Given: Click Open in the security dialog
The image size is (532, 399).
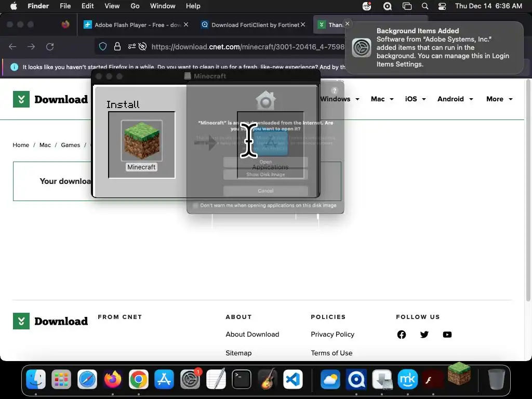Looking at the screenshot, I should pyautogui.click(x=265, y=162).
